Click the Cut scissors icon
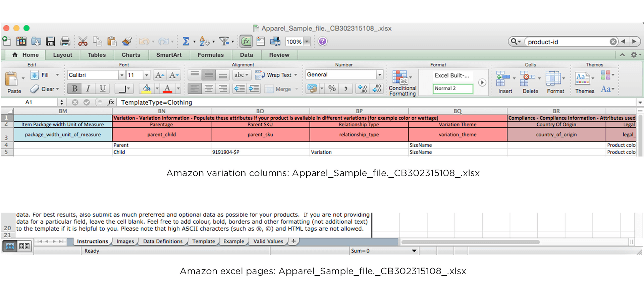The image size is (644, 295). pyautogui.click(x=83, y=42)
